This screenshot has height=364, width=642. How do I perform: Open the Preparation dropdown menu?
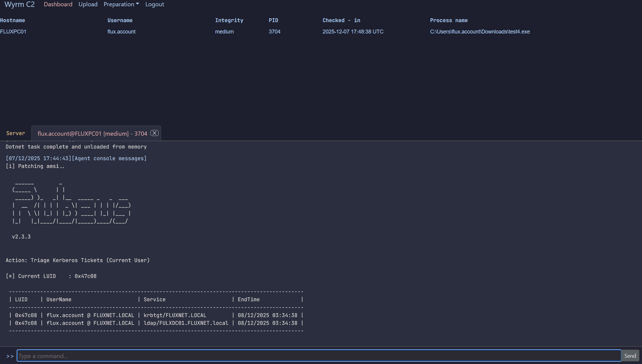pyautogui.click(x=121, y=4)
